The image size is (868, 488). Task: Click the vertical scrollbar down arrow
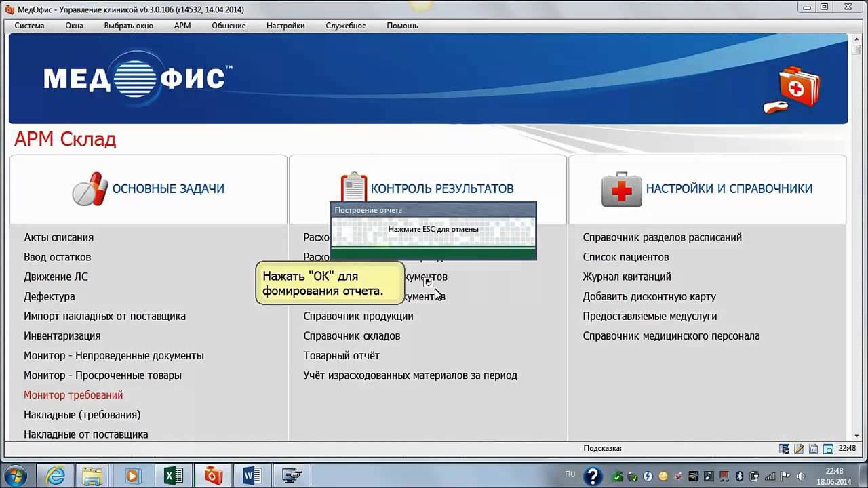[856, 435]
